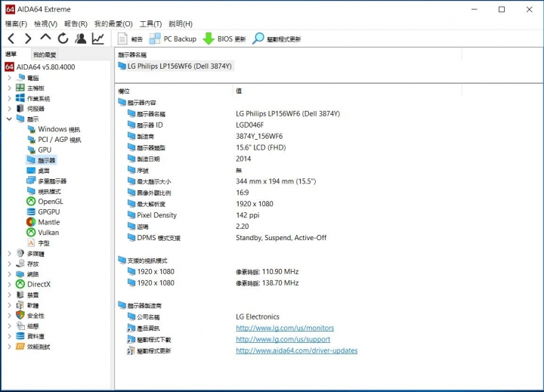Open lg.com/us/support link
This screenshot has width=544, height=392.
(x=283, y=339)
